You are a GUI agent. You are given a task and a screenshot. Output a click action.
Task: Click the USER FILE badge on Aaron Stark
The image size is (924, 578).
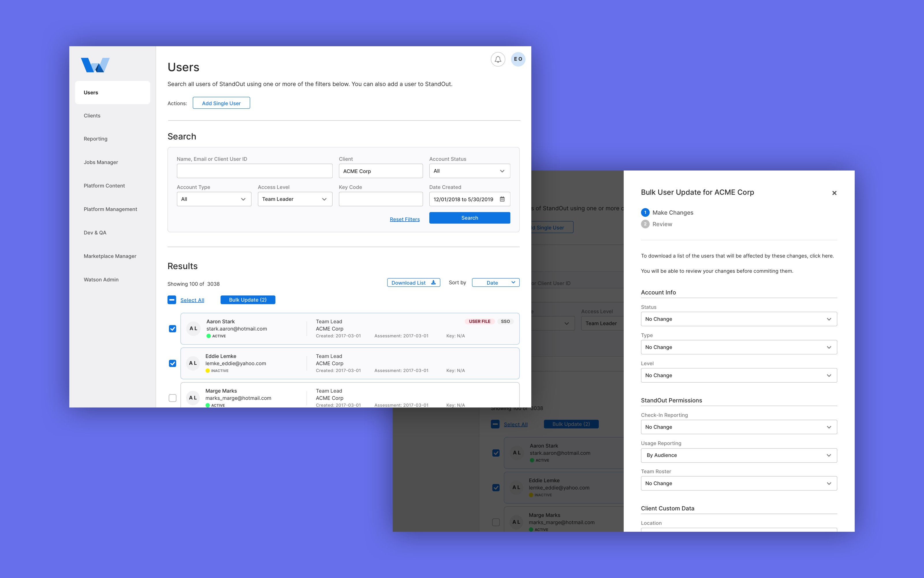coord(480,321)
